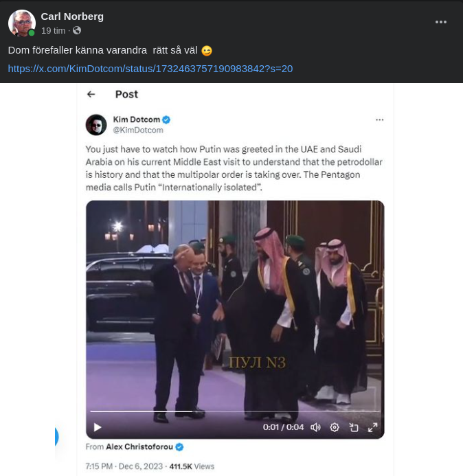Click the 19 tim timestamp
Image resolution: width=463 pixels, height=476 pixels.
point(53,31)
